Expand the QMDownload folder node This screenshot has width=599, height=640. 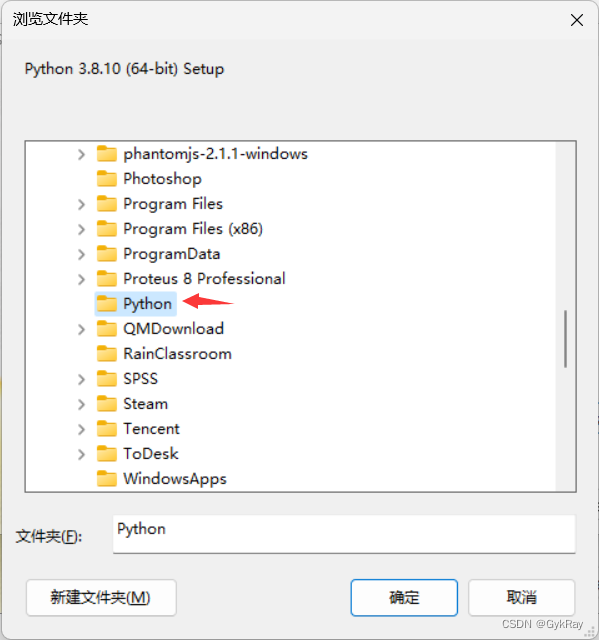point(82,329)
